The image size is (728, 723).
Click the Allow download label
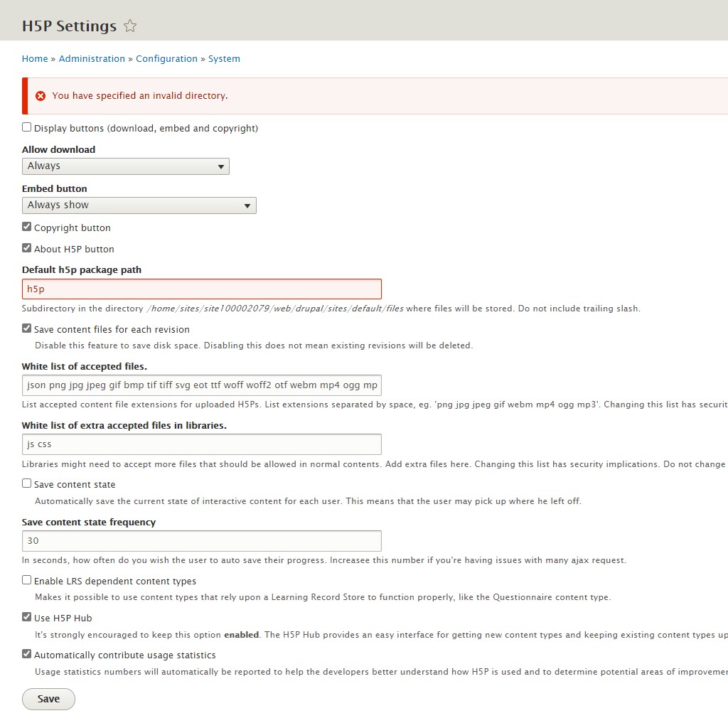[x=58, y=149]
